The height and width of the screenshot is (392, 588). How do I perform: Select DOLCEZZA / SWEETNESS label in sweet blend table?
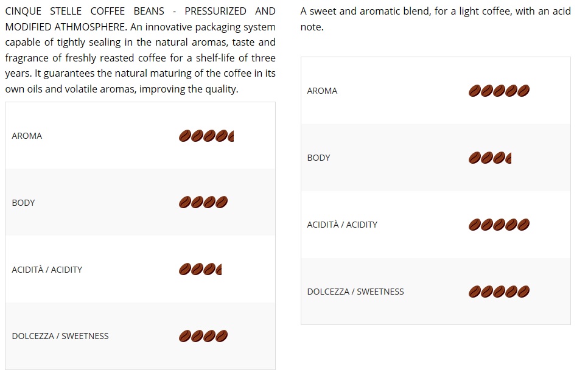click(355, 292)
